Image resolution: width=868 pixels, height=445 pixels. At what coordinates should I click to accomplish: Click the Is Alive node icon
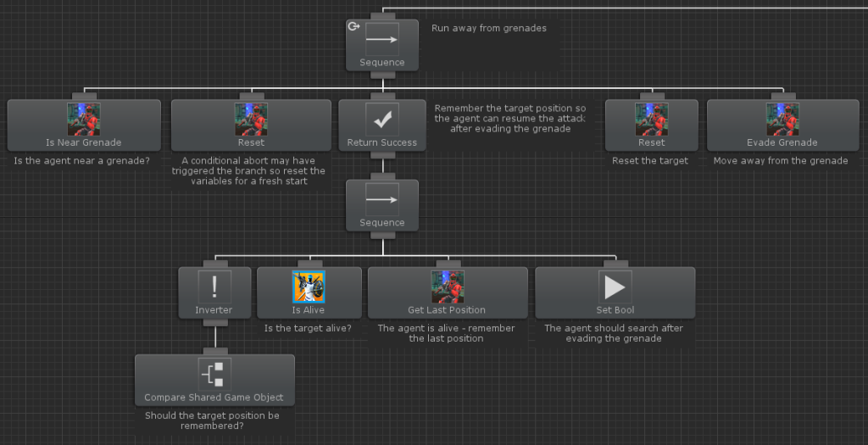(309, 286)
